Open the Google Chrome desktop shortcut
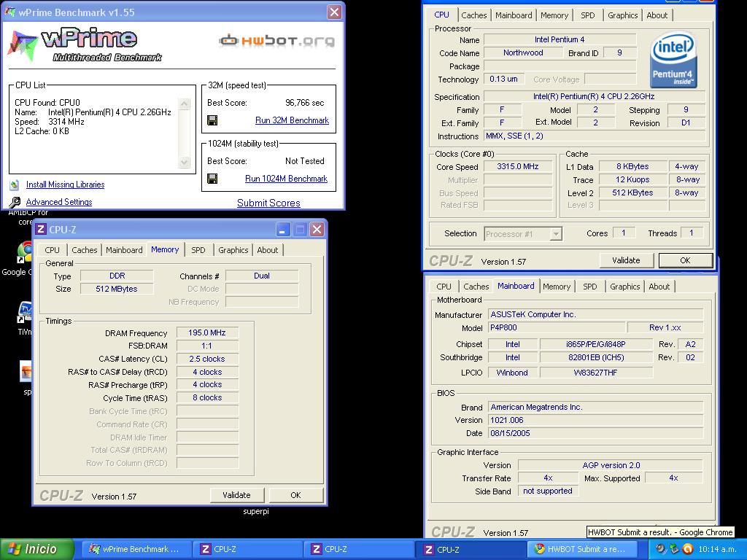 tap(24, 253)
